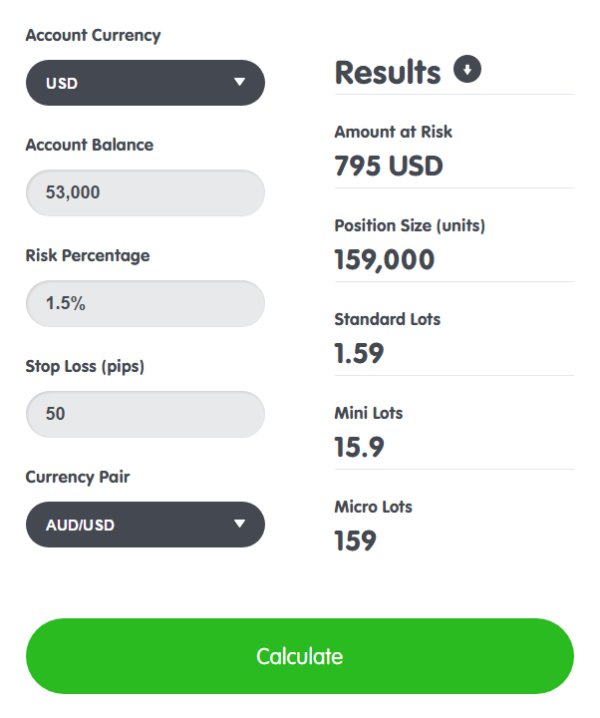Image resolution: width=600 pixels, height=718 pixels.
Task: Open the Account Currency USD dropdown
Action: (x=145, y=83)
